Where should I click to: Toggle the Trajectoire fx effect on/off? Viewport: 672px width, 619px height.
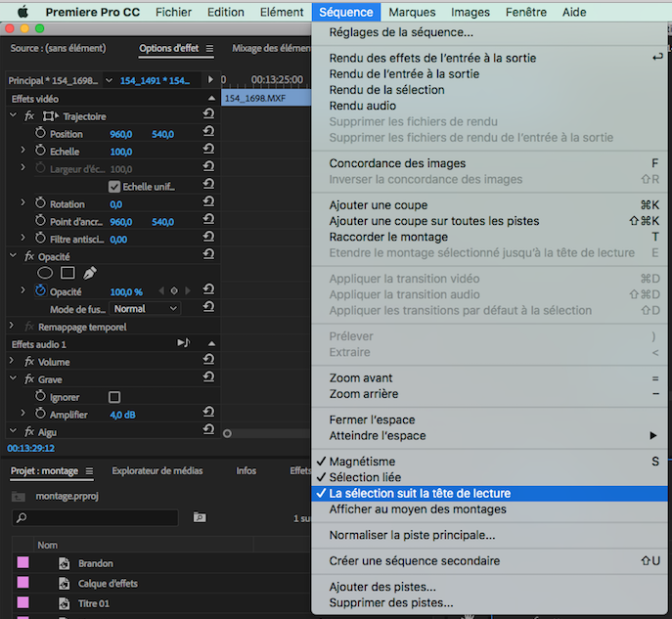(29, 116)
